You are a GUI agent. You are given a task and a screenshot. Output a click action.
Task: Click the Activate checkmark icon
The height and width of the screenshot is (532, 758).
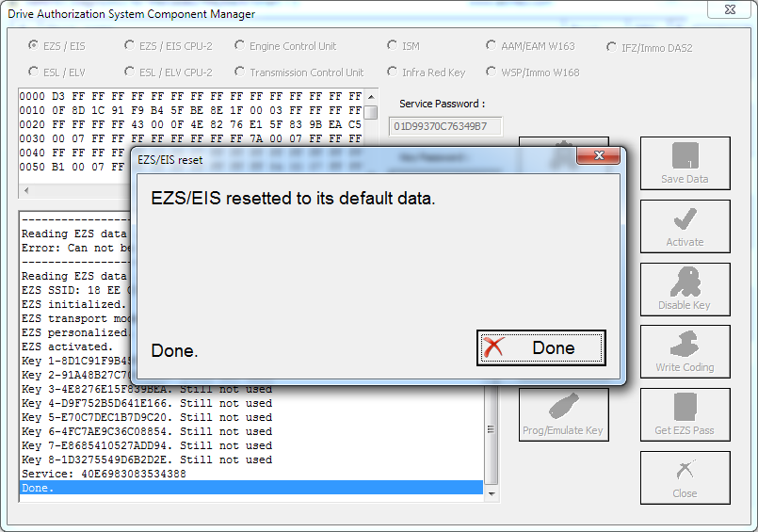(685, 218)
